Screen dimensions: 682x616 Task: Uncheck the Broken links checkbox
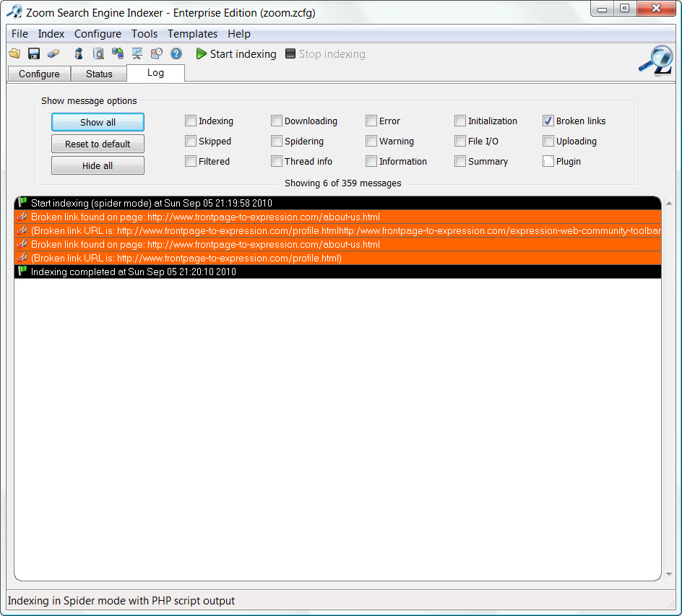[548, 121]
